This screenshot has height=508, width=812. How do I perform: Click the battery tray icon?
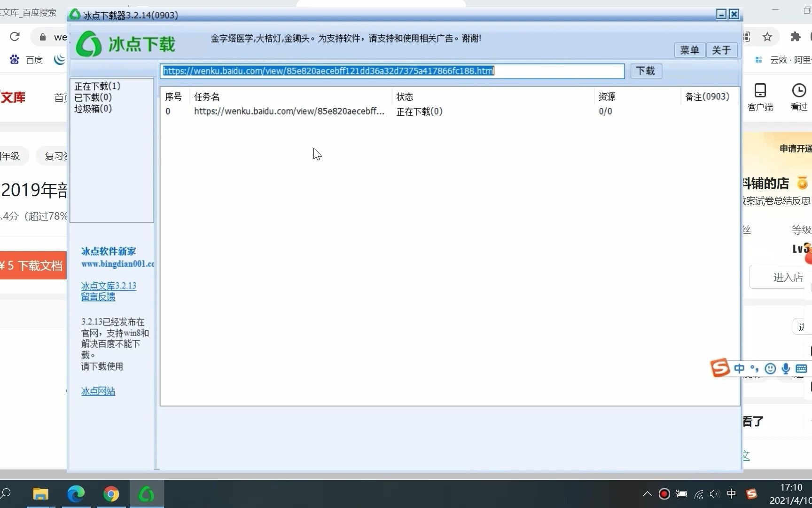click(x=681, y=494)
